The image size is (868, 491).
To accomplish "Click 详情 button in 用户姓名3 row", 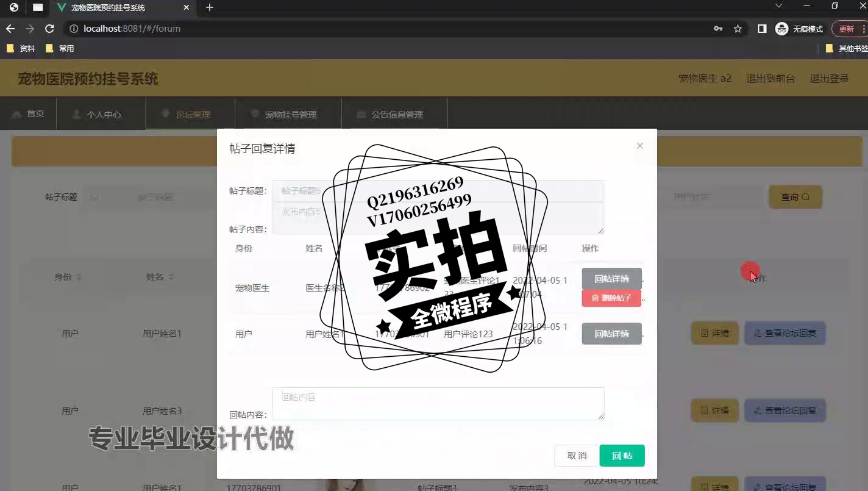I will [714, 410].
